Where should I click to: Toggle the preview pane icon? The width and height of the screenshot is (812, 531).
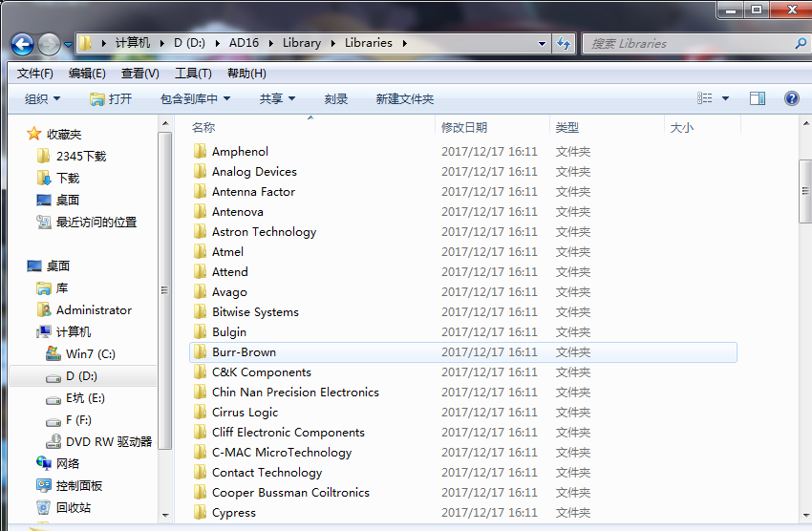pos(758,98)
